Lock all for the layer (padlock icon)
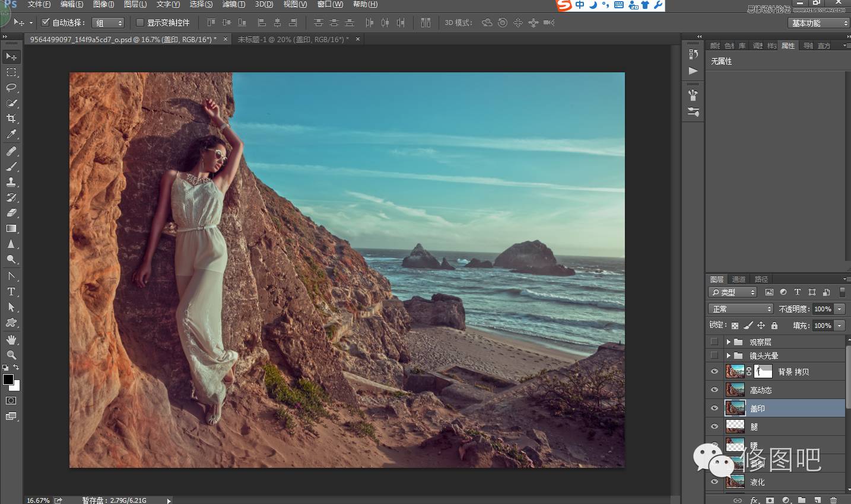 point(774,326)
